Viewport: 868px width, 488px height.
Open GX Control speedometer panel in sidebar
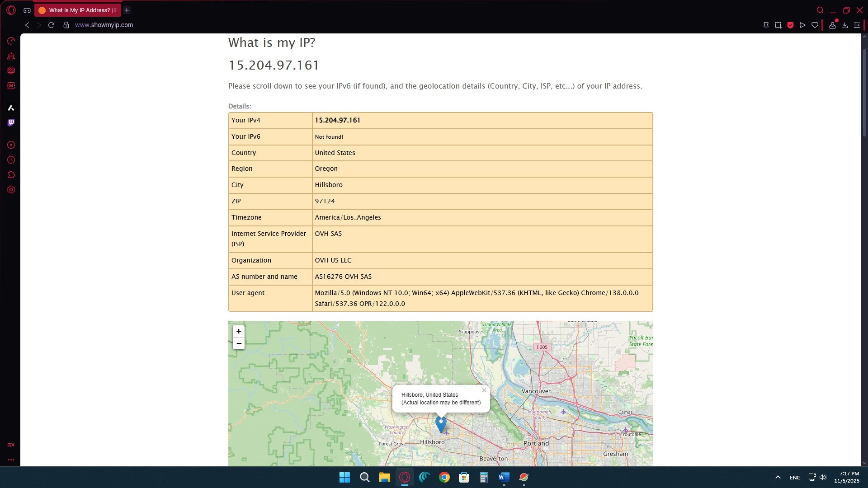point(11,41)
